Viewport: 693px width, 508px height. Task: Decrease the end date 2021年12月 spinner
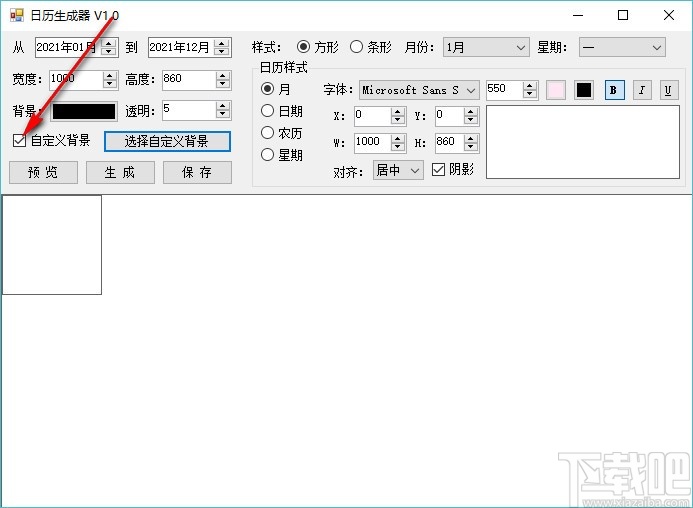(x=221, y=51)
